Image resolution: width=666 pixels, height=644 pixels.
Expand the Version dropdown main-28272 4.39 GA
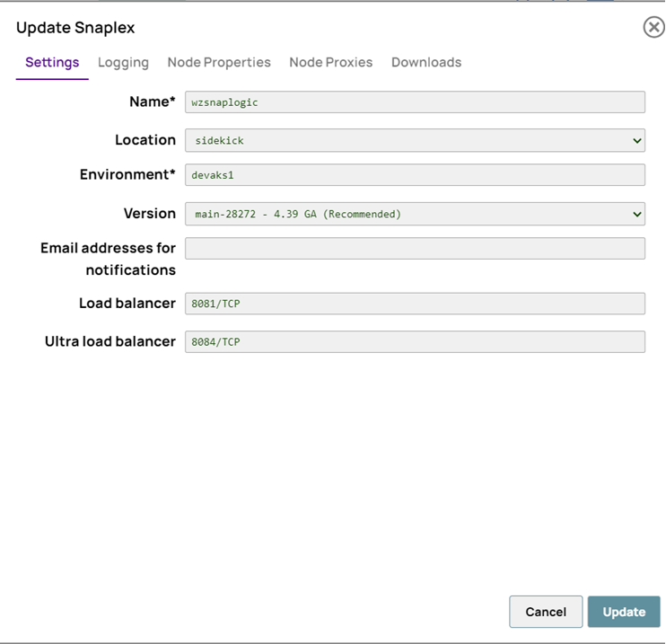[415, 214]
